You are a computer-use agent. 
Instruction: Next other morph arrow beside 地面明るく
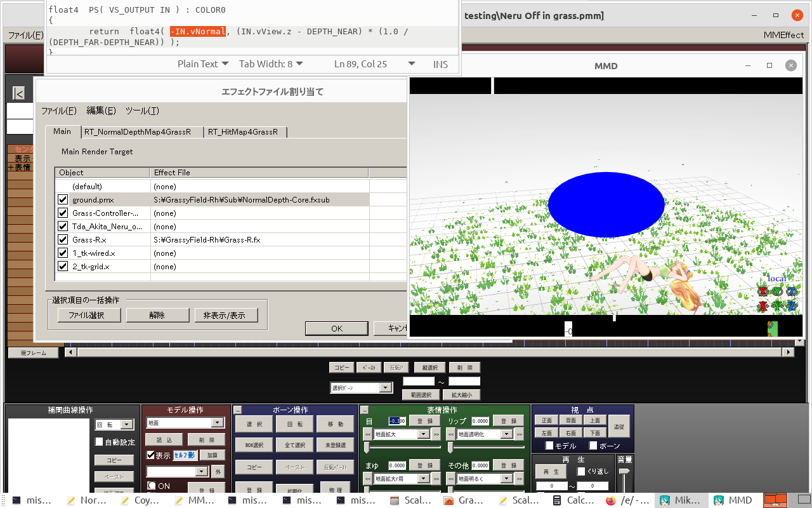(x=520, y=478)
